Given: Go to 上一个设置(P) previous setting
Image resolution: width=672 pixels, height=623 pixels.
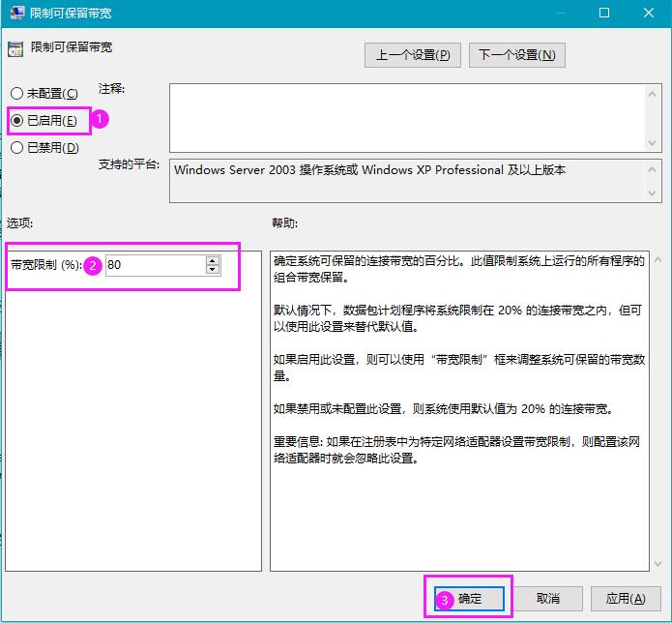Looking at the screenshot, I should (412, 55).
